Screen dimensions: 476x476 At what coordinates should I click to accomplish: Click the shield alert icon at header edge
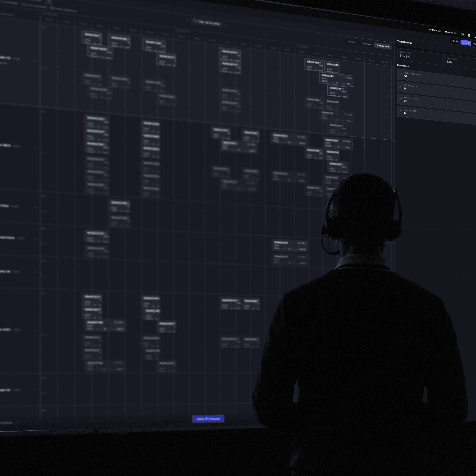pyautogui.click(x=475, y=36)
